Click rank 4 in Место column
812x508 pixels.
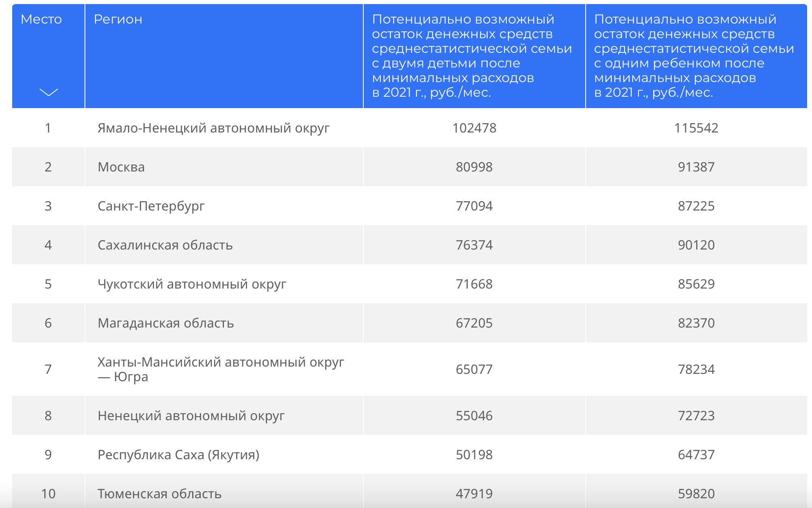pos(48,245)
